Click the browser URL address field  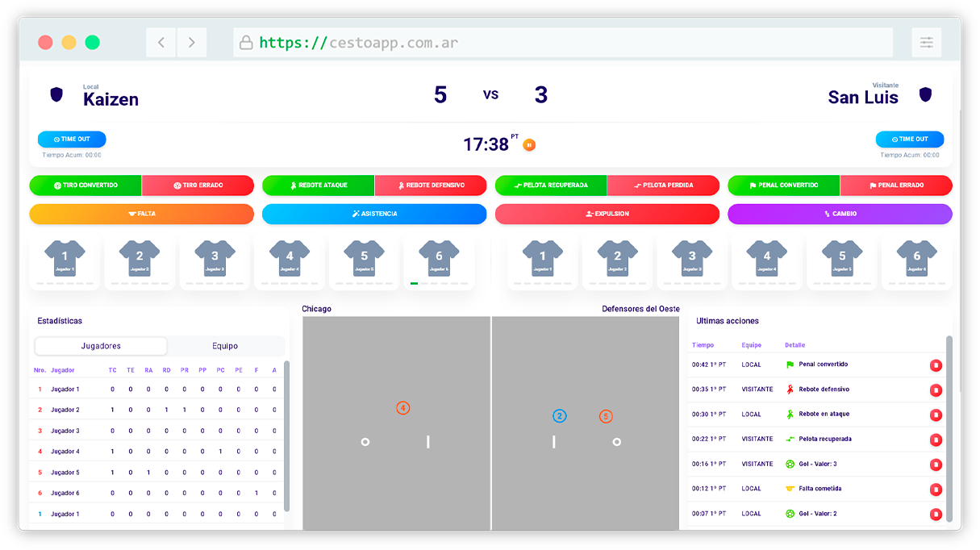tap(563, 43)
